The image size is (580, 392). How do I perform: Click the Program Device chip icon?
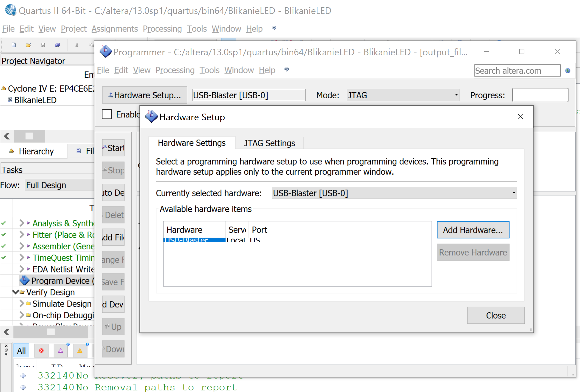(25, 280)
